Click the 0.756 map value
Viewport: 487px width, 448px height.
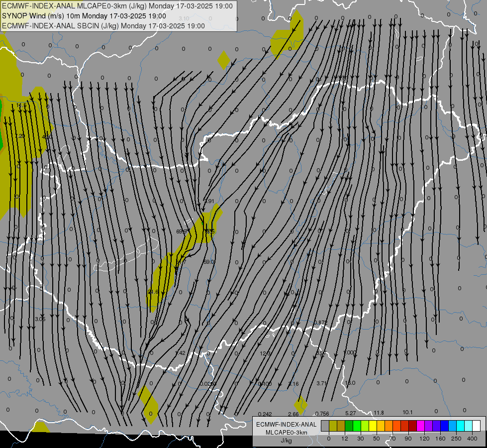coord(322,414)
